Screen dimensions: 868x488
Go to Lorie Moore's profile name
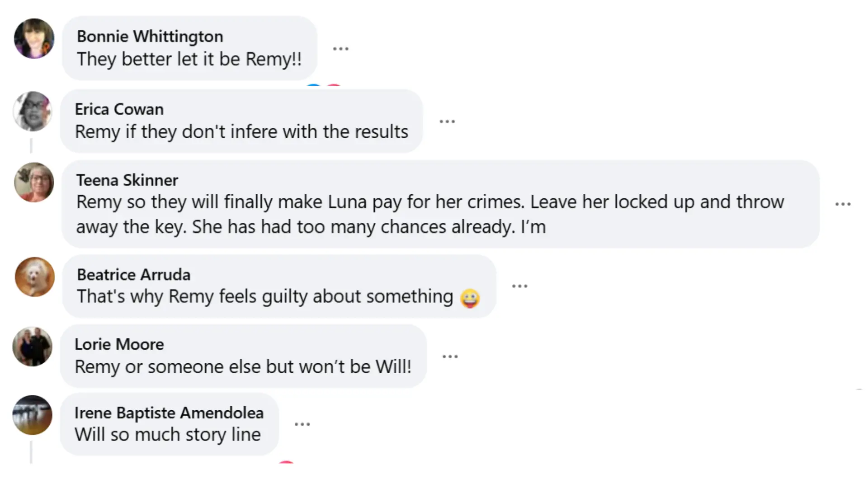[x=119, y=344]
